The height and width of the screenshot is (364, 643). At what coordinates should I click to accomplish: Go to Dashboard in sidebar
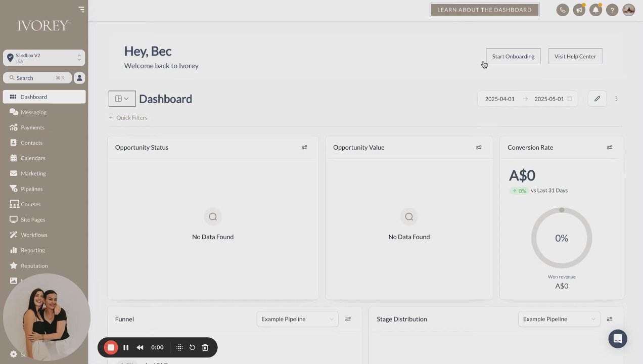click(44, 97)
